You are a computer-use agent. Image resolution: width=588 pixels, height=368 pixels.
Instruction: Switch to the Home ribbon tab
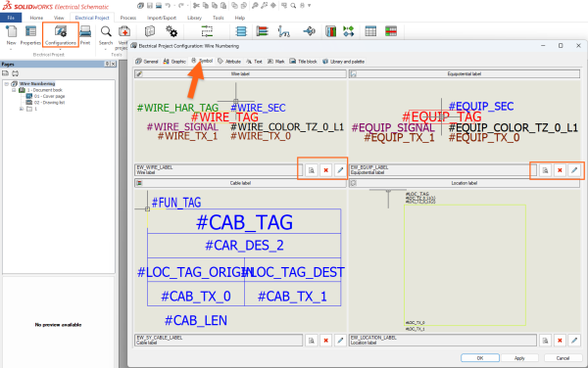(x=36, y=18)
